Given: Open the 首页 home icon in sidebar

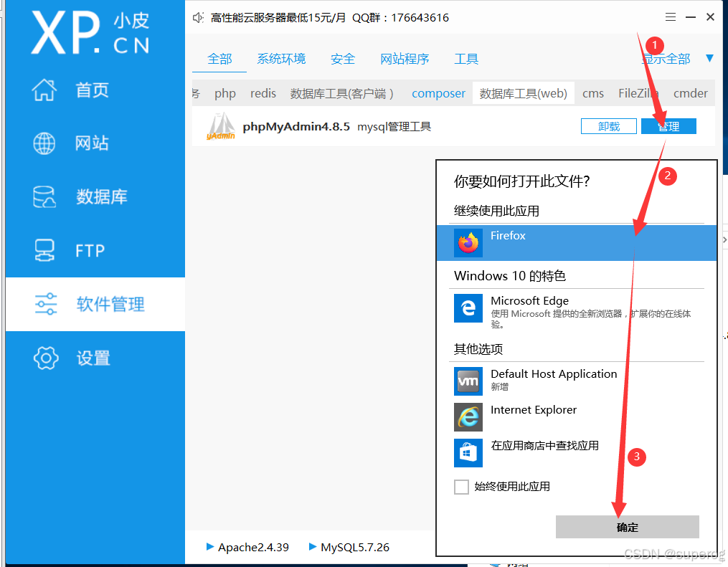Looking at the screenshot, I should tap(44, 90).
